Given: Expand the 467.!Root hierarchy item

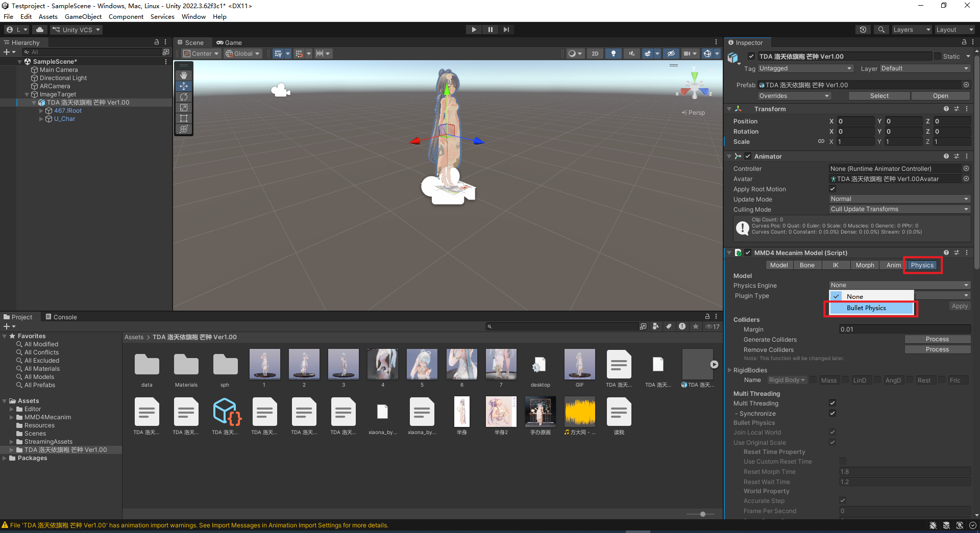Looking at the screenshot, I should [41, 111].
